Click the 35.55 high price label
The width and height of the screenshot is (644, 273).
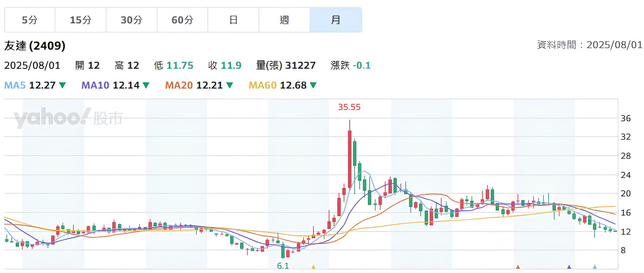click(x=349, y=107)
